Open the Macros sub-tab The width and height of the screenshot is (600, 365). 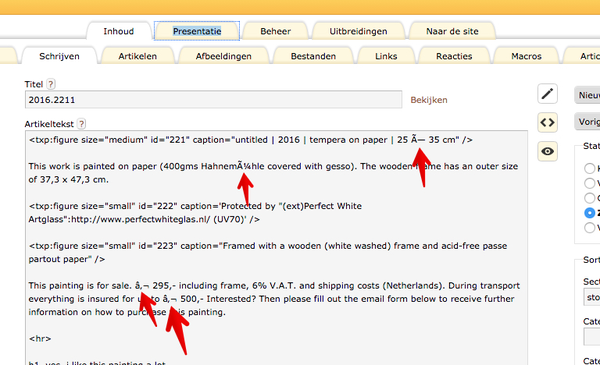coord(526,56)
